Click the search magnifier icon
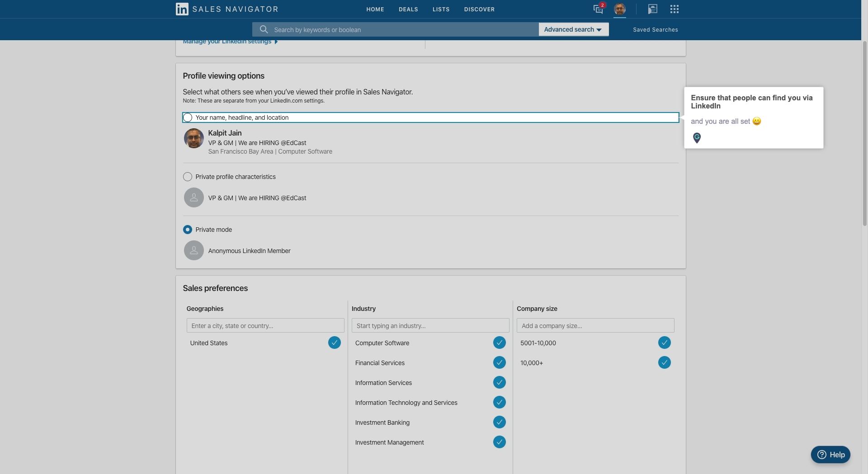This screenshot has height=474, width=868. (x=264, y=29)
